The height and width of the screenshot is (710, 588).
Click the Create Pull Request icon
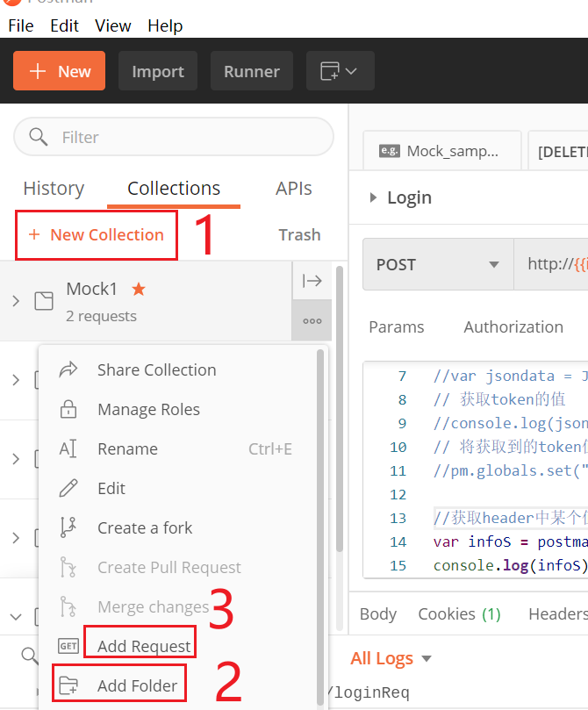point(68,567)
